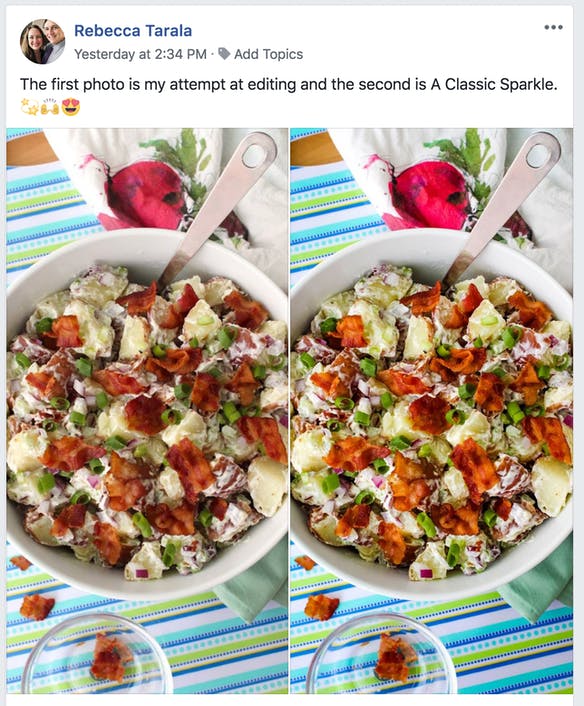
Task: Open the Yesterday at 2:34 PM timestamp
Action: pyautogui.click(x=140, y=54)
